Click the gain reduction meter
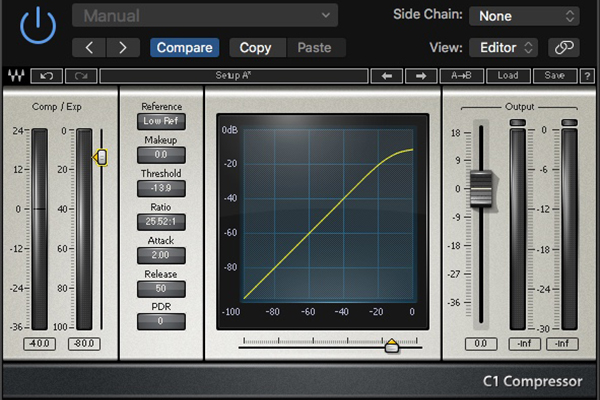 pos(84,229)
